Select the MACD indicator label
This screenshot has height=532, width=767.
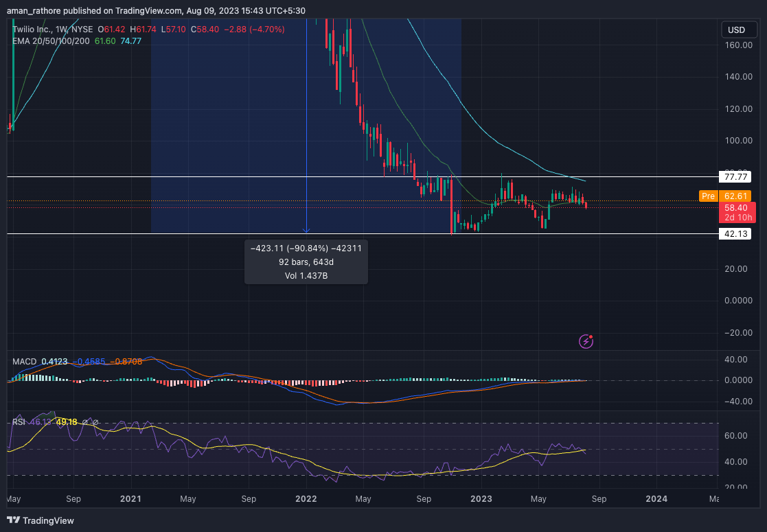tap(25, 362)
